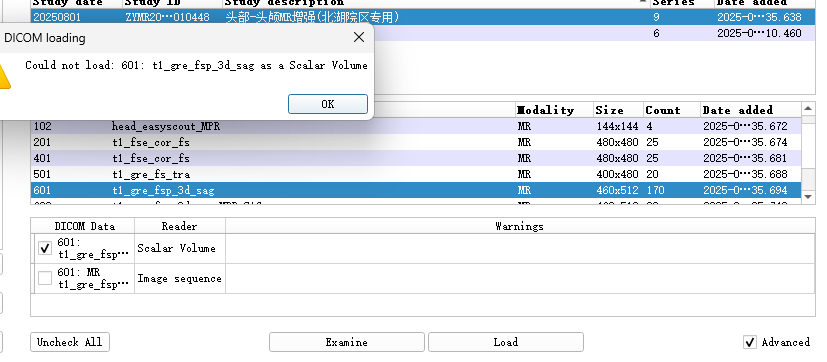Click the 400x480 size cell
This screenshot has width=827, height=362.
click(617, 174)
